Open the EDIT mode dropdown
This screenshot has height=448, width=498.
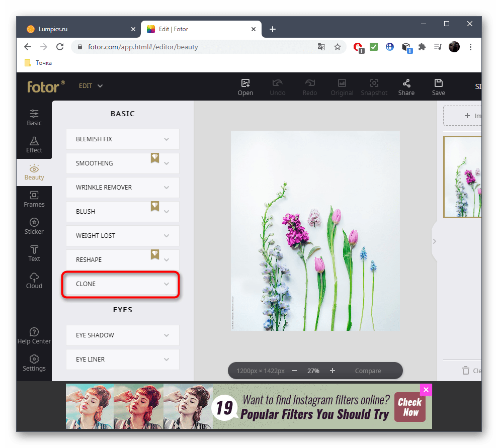pos(91,86)
